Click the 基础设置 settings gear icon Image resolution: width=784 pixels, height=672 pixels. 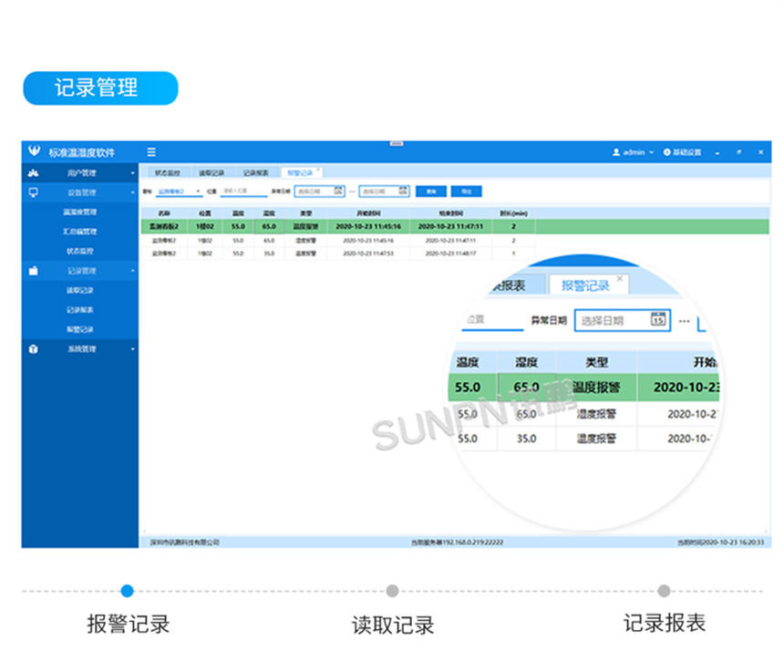click(666, 151)
